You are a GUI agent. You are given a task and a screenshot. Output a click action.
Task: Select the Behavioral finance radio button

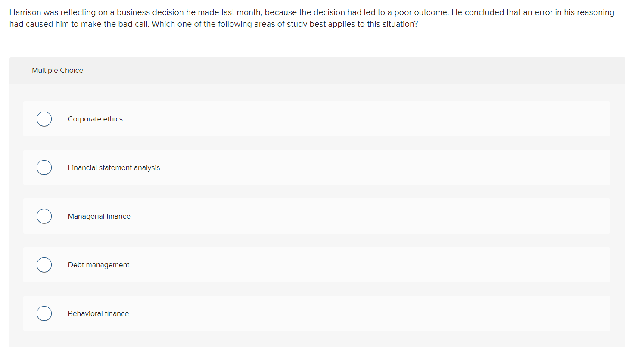(44, 313)
